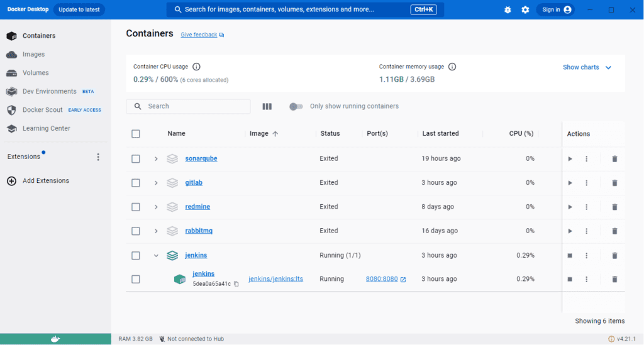Screen dimensions: 644x345
Task: Delete the sonarqube container with trash icon
Action: click(614, 159)
